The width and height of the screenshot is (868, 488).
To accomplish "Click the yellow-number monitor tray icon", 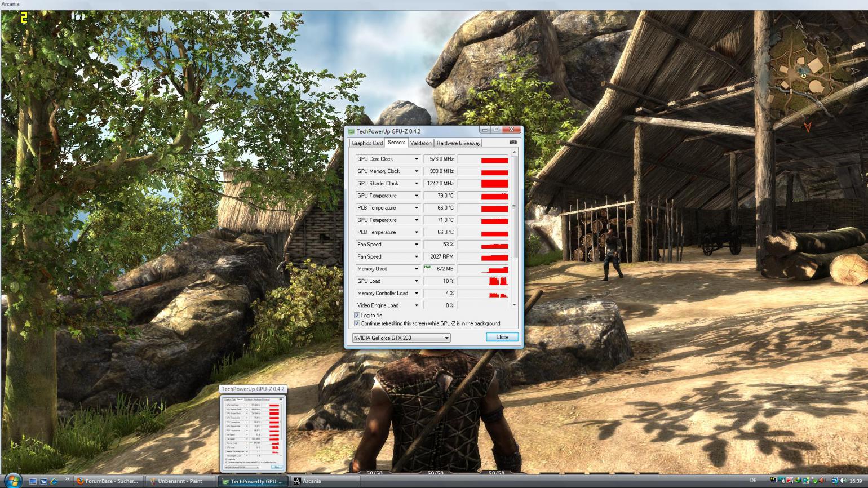I will (x=774, y=480).
